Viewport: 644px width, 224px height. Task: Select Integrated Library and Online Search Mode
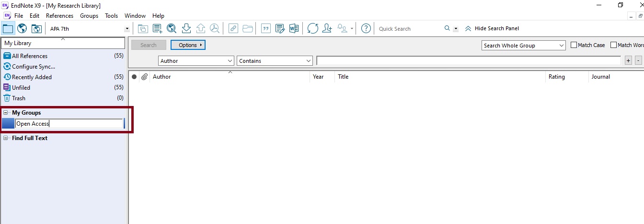(36, 28)
